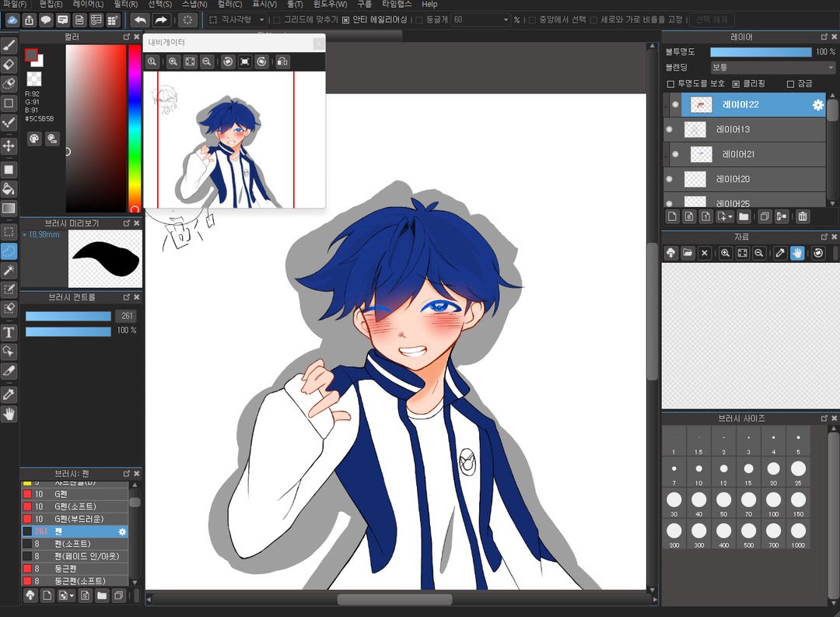
Task: Open color palette icon in Color panel
Action: pyautogui.click(x=34, y=138)
